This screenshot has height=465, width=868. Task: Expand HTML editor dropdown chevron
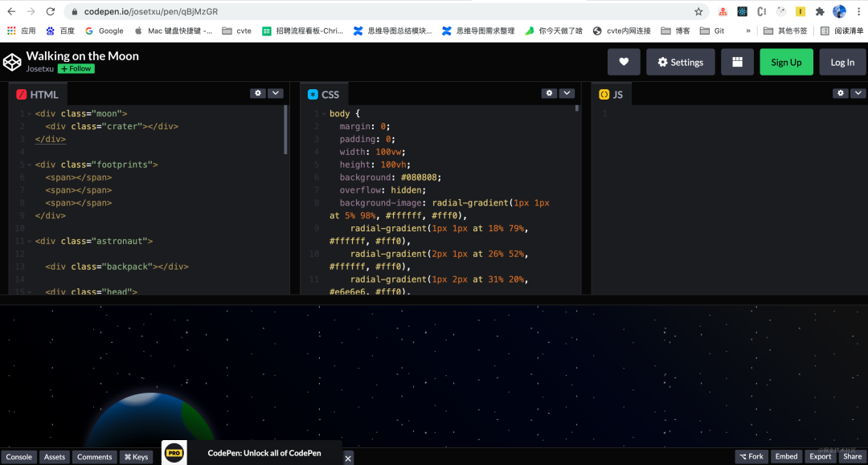(x=275, y=93)
